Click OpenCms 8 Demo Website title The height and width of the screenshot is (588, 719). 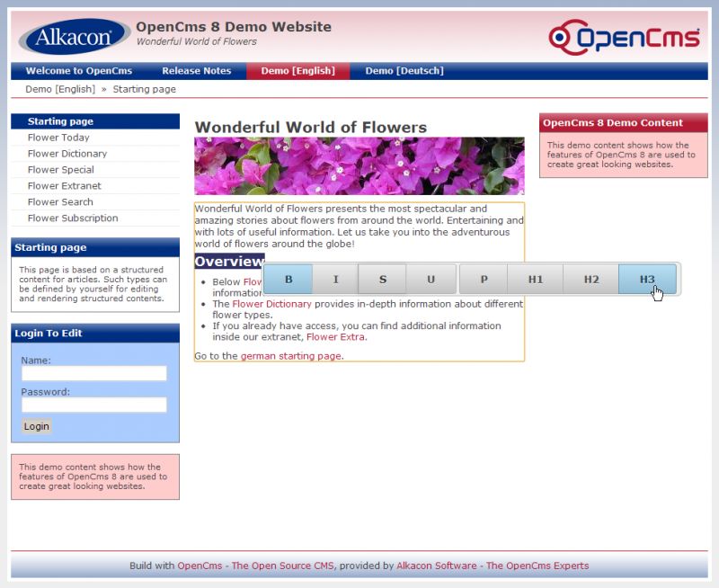pyautogui.click(x=234, y=27)
